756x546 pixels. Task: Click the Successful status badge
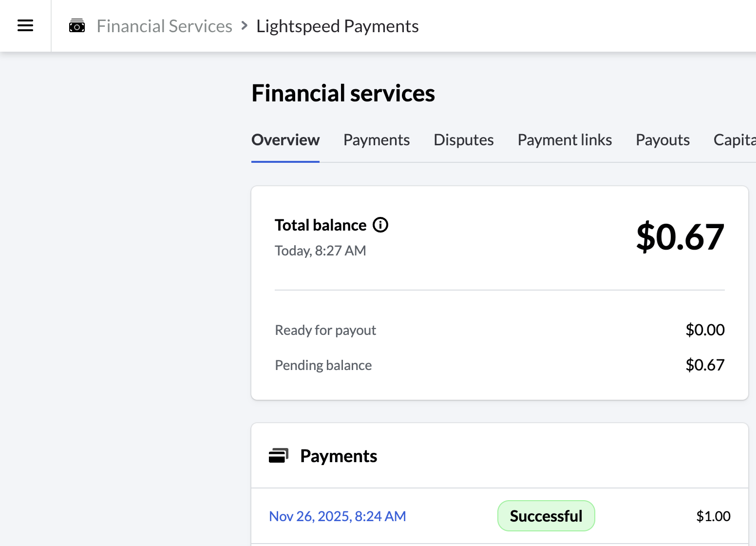click(546, 516)
